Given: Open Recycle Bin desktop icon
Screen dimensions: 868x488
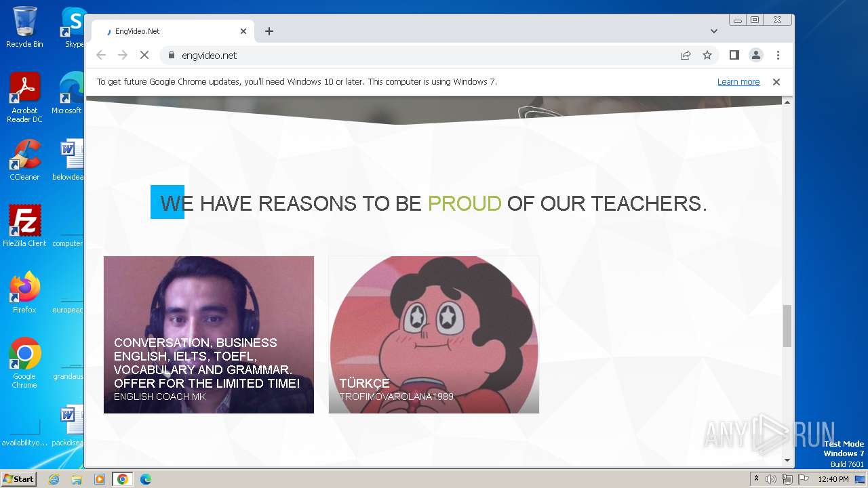Looking at the screenshot, I should click(24, 27).
